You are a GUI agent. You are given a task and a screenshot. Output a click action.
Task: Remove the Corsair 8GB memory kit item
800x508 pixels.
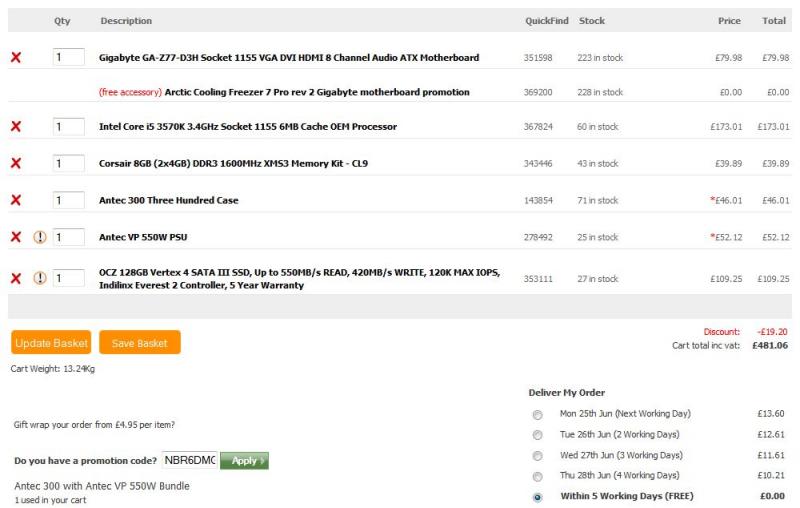tap(16, 163)
